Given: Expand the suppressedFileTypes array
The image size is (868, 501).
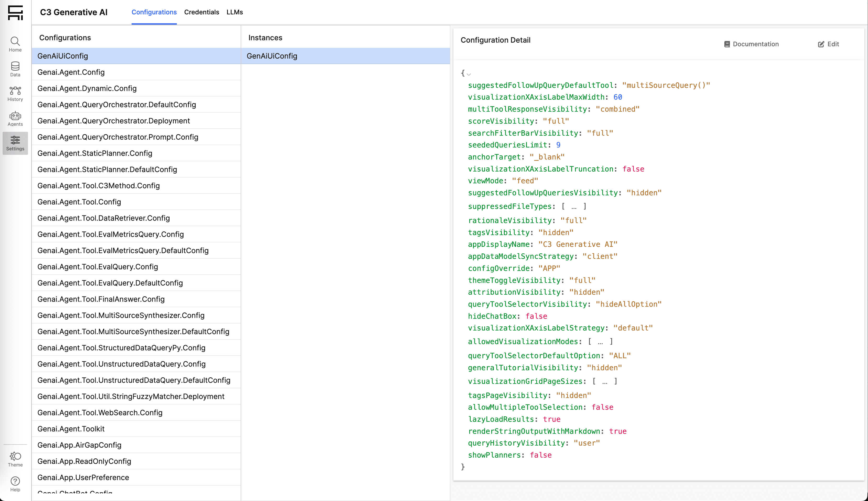Looking at the screenshot, I should point(574,207).
